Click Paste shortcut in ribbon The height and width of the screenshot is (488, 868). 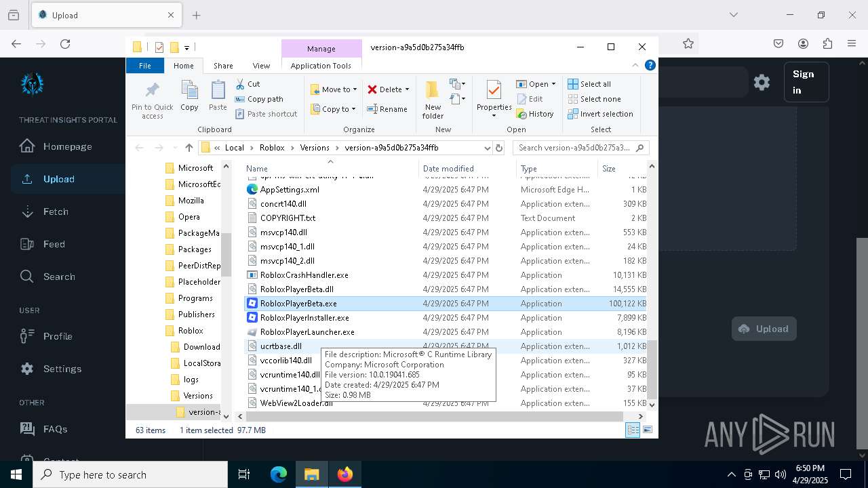pyautogui.click(x=266, y=114)
